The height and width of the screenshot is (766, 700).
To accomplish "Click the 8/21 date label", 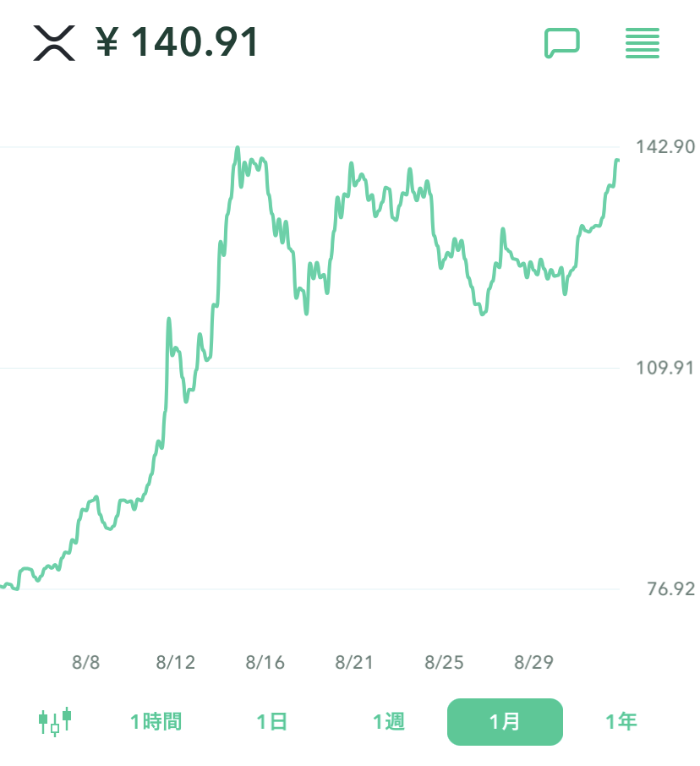I will pos(354,662).
